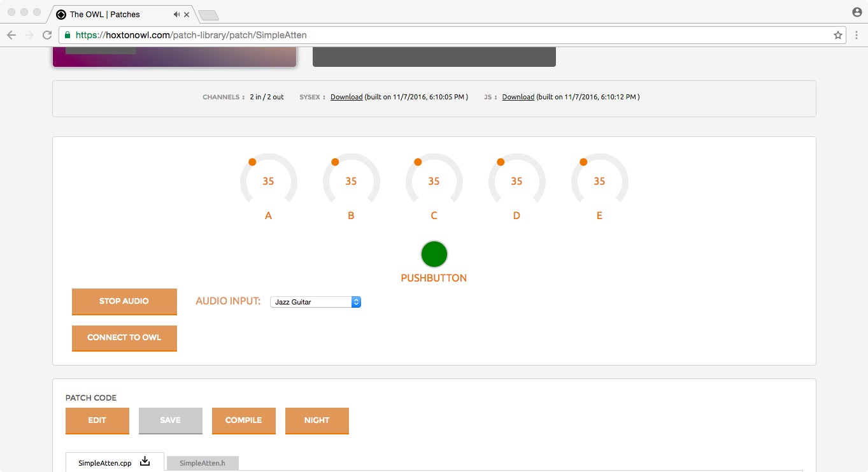Click the CONNECT TO OWL button
Screen dimensions: 868x472
124,338
